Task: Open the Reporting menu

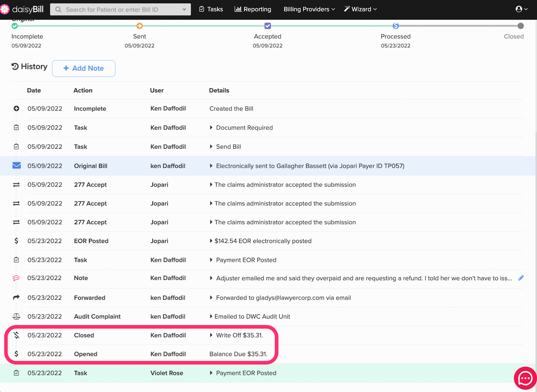Action: pyautogui.click(x=253, y=9)
